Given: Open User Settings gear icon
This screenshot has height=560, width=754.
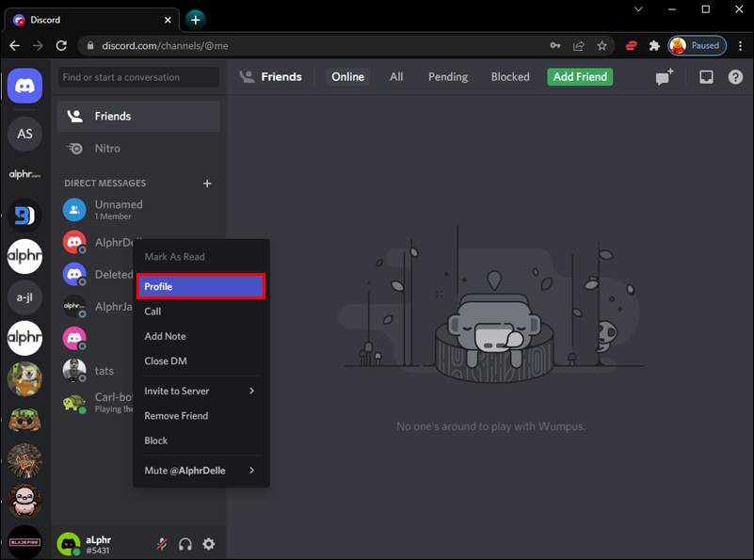Looking at the screenshot, I should coord(209,544).
